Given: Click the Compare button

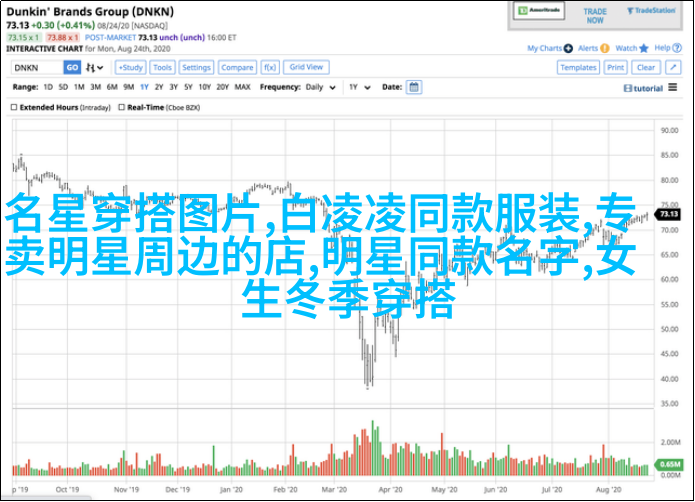Looking at the screenshot, I should (x=237, y=67).
